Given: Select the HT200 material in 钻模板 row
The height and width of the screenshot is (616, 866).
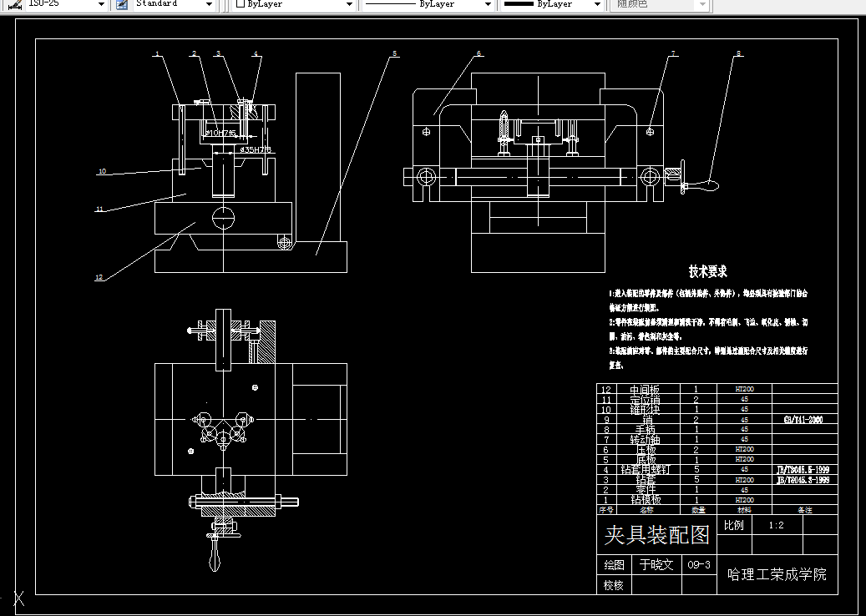Looking at the screenshot, I should 745,500.
